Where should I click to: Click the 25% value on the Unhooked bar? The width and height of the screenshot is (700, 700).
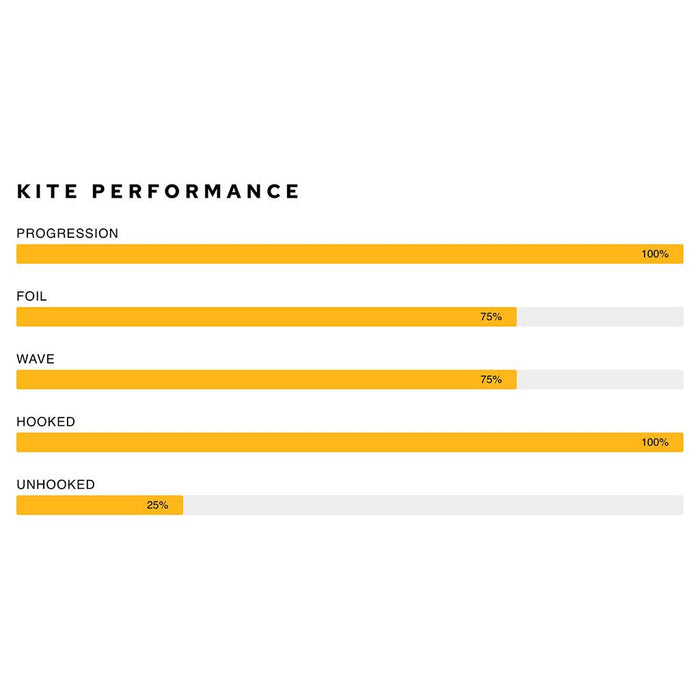coord(158,505)
